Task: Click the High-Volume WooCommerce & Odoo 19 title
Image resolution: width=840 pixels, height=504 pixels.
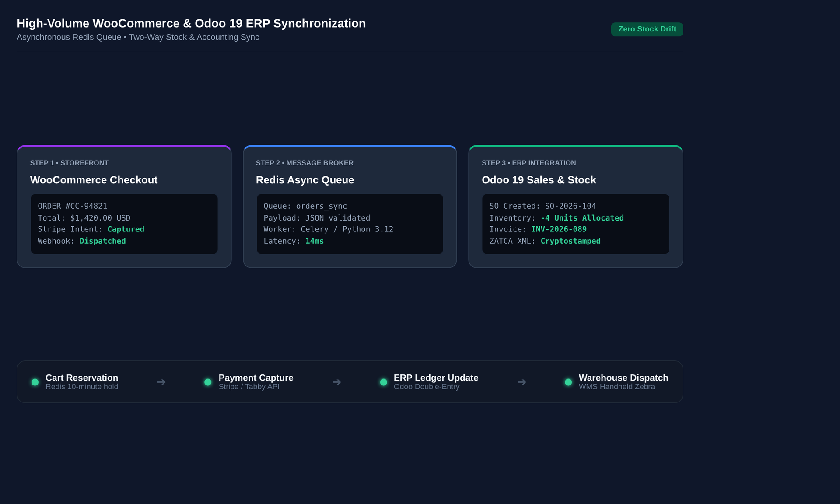Action: [x=191, y=23]
